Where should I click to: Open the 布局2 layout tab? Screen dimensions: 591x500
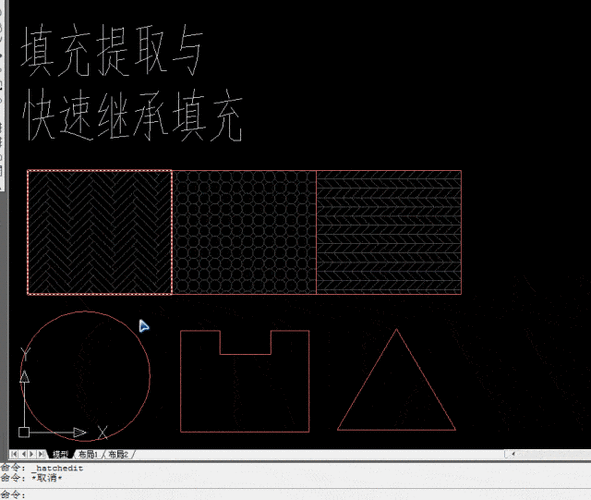click(x=118, y=454)
